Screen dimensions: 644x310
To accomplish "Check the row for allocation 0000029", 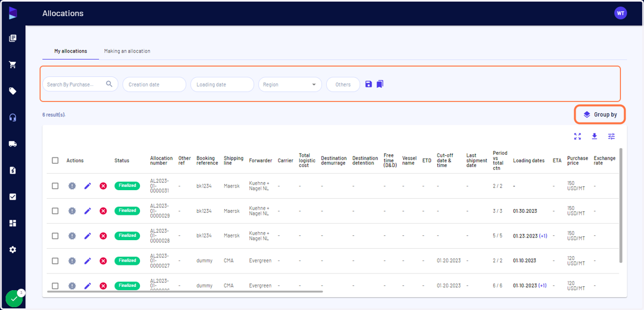I will 55,211.
